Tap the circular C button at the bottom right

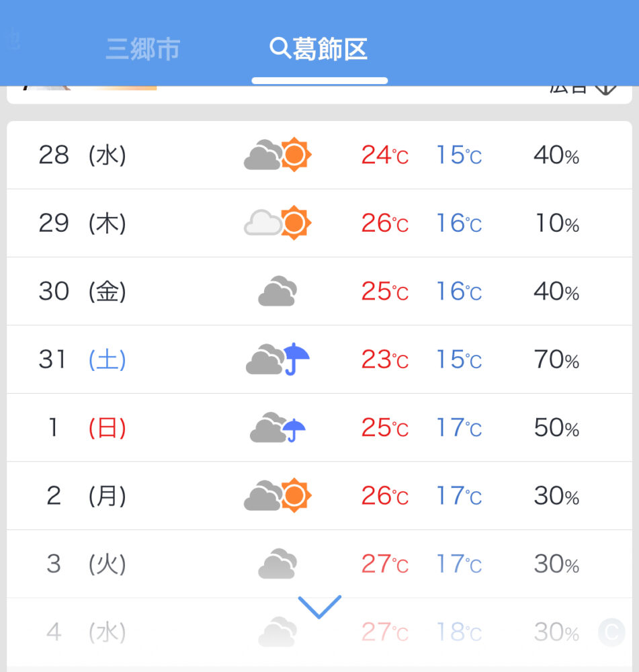point(611,632)
